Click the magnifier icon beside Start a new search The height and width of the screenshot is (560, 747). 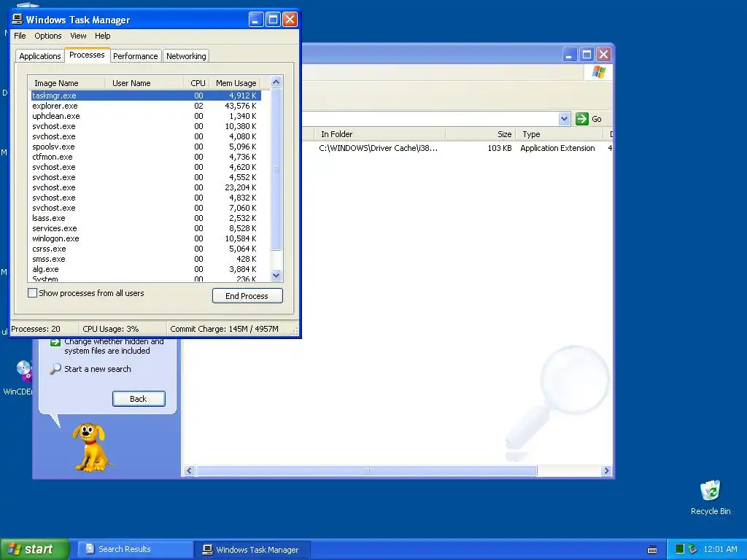(x=55, y=369)
